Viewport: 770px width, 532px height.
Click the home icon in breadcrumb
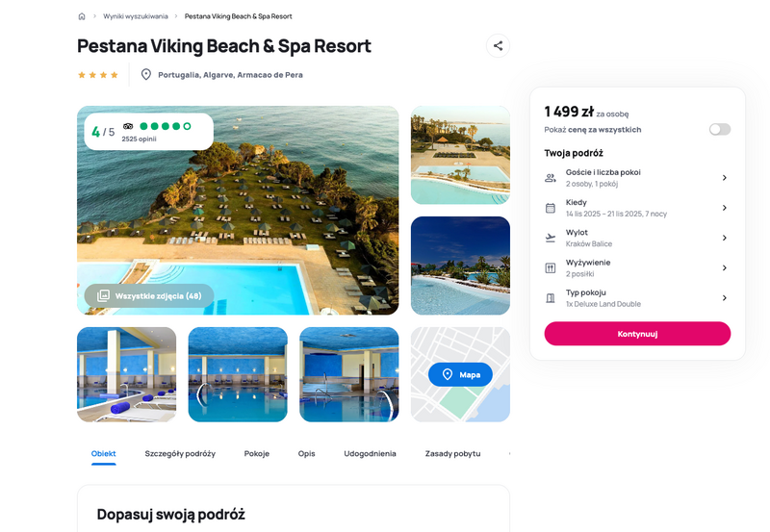click(x=82, y=16)
